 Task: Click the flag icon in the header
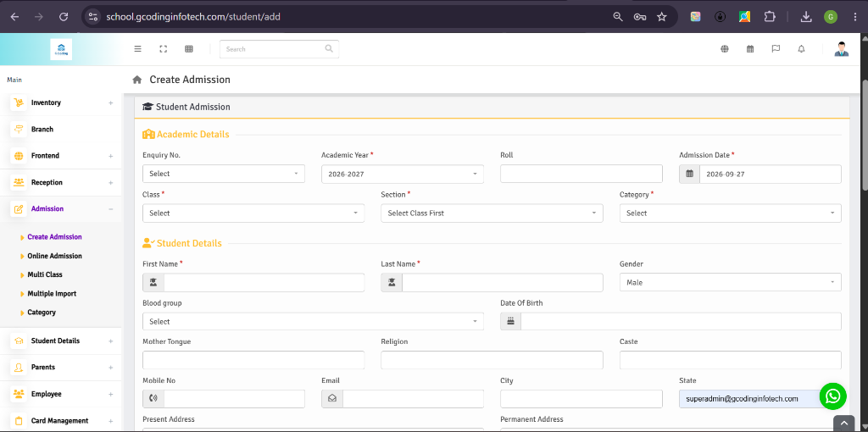(776, 48)
